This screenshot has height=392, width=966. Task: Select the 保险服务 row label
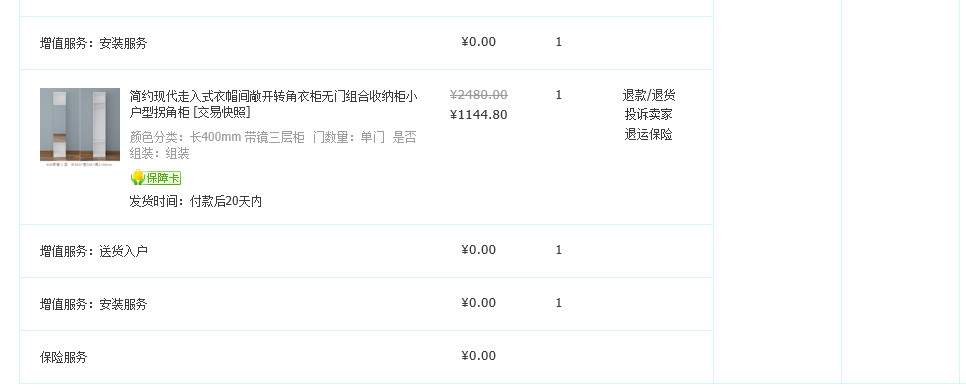tap(64, 357)
